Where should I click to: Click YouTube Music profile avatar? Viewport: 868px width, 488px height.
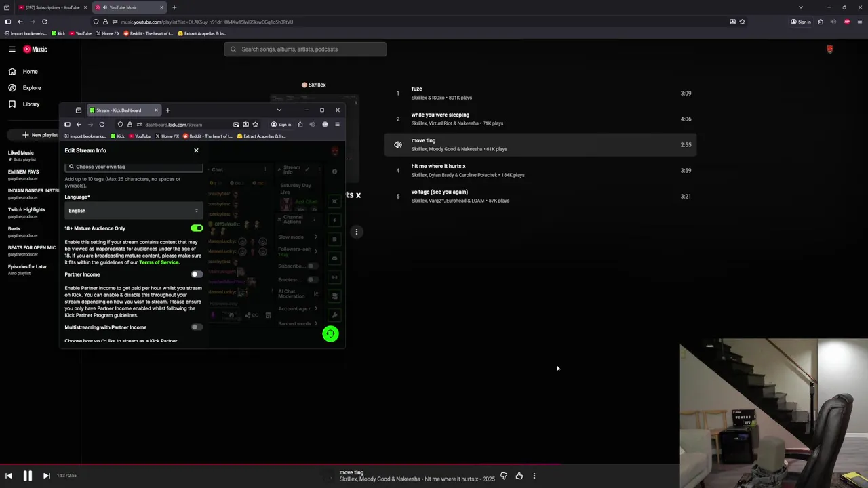(829, 49)
